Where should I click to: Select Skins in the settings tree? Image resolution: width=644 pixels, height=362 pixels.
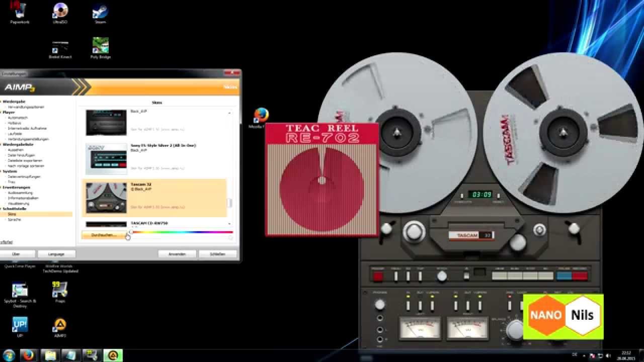pos(12,214)
